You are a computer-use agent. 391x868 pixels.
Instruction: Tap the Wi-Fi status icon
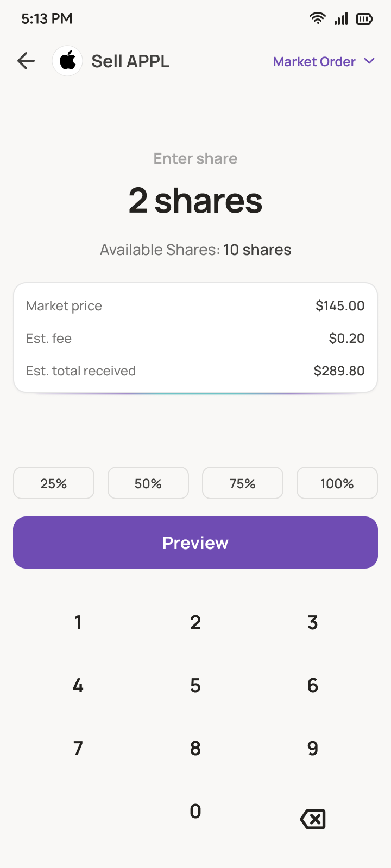317,18
